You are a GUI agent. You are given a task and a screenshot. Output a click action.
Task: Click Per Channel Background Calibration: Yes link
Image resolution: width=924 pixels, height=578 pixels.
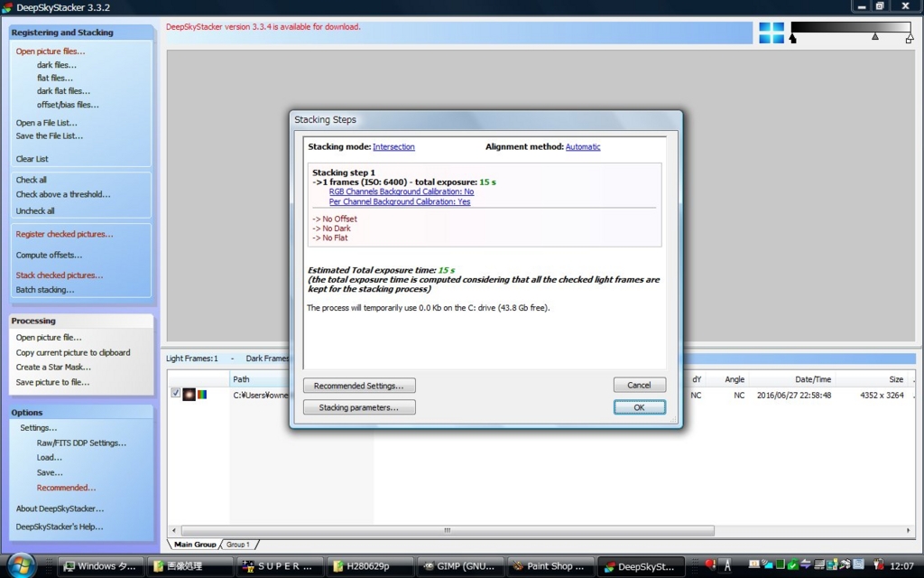pyautogui.click(x=400, y=201)
